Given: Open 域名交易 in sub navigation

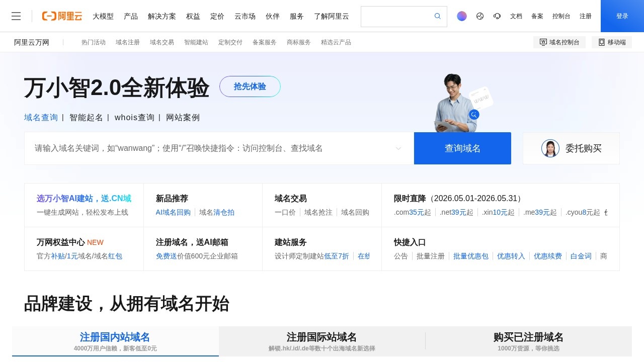Looking at the screenshot, I should click(x=162, y=42).
